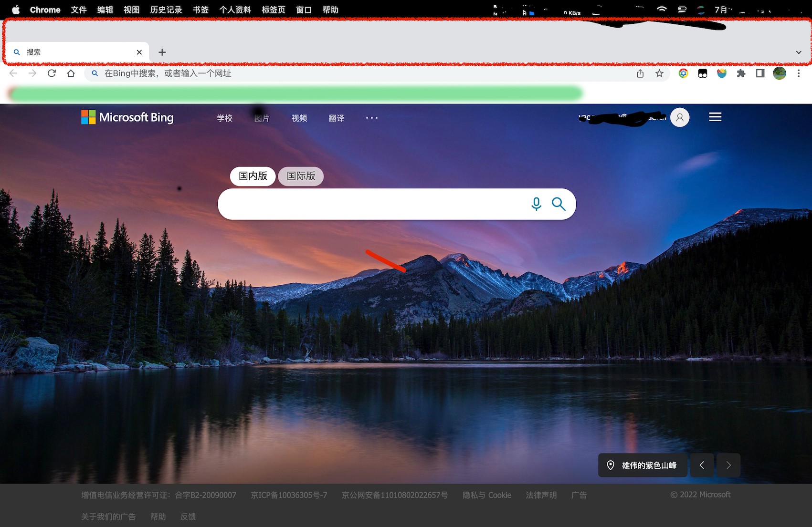Toggle the Chrome side panel icon
The height and width of the screenshot is (527, 812).
click(x=760, y=73)
